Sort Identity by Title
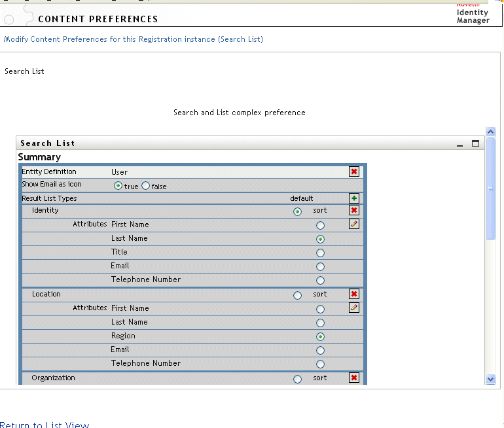Screen dimensions: 504x428 click(x=320, y=253)
